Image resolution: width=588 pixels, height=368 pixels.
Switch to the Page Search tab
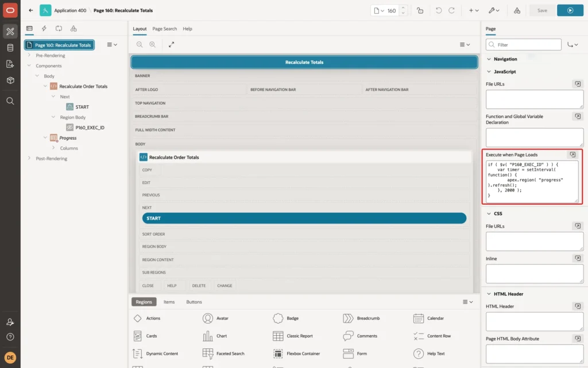[x=164, y=29]
